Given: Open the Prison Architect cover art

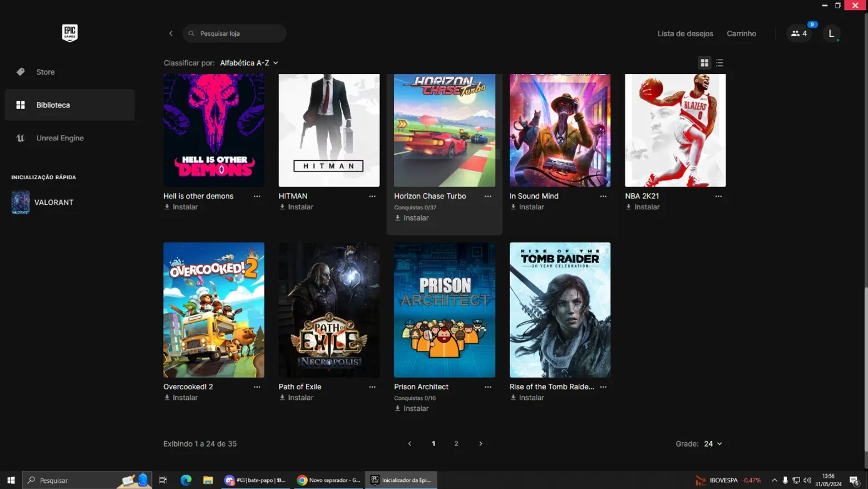Looking at the screenshot, I should [x=445, y=310].
